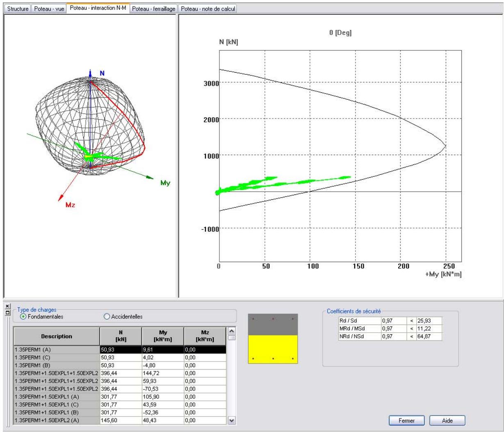Click the column cross-section preview image

[x=273, y=339]
